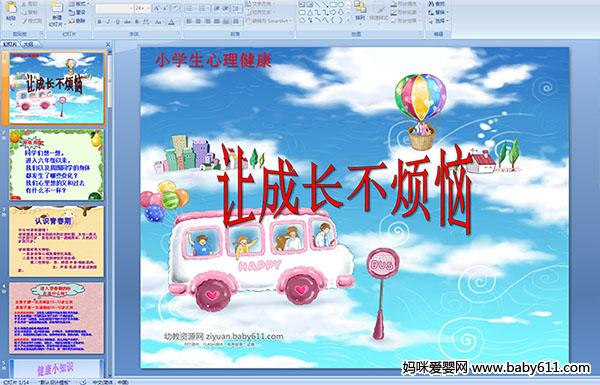600x385 pixels.
Task: Click the Paste clipboard icon
Action: (x=11, y=11)
